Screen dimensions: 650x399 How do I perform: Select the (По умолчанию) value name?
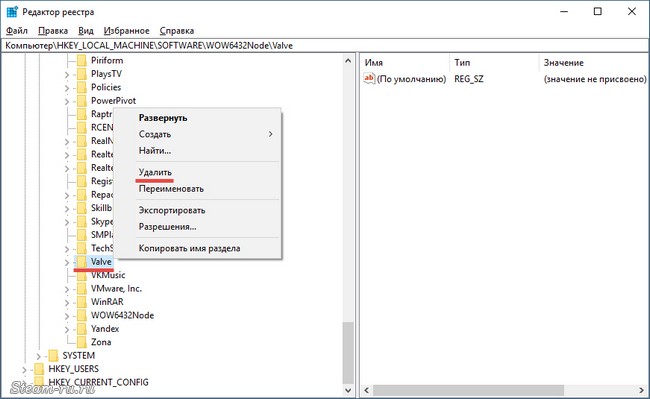click(411, 79)
